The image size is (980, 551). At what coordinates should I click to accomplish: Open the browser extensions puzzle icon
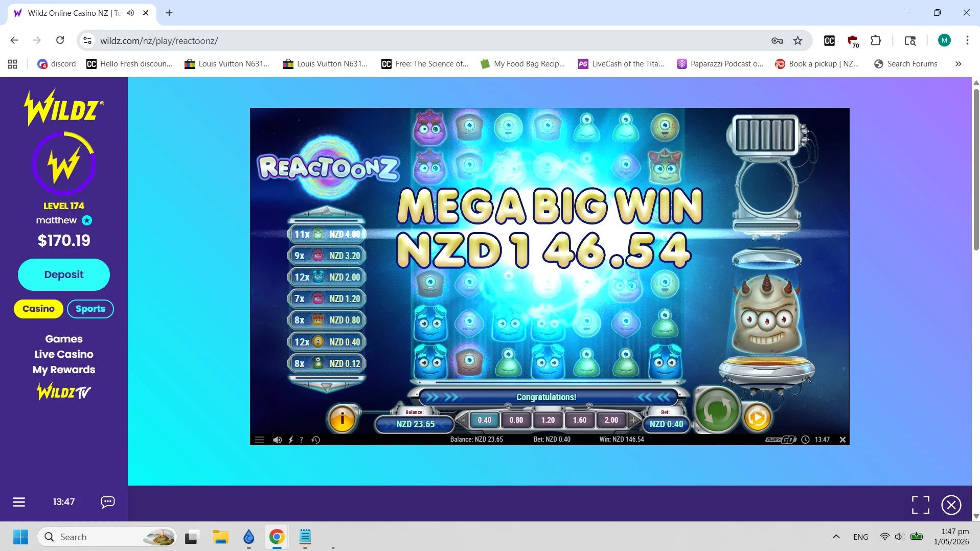(876, 40)
